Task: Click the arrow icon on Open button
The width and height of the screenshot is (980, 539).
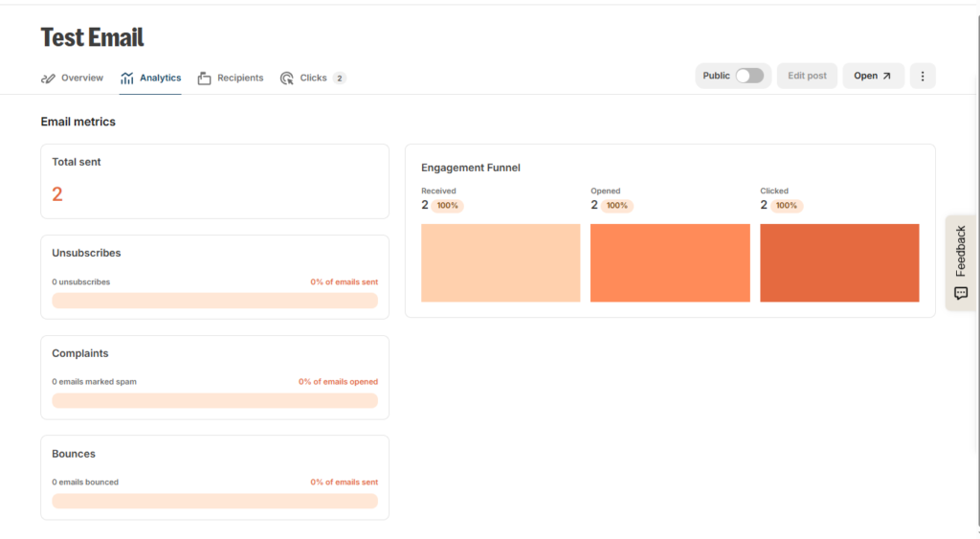Action: (x=886, y=77)
